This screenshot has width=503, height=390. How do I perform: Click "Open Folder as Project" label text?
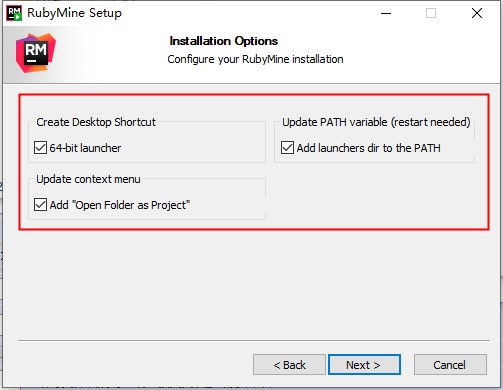pos(120,205)
